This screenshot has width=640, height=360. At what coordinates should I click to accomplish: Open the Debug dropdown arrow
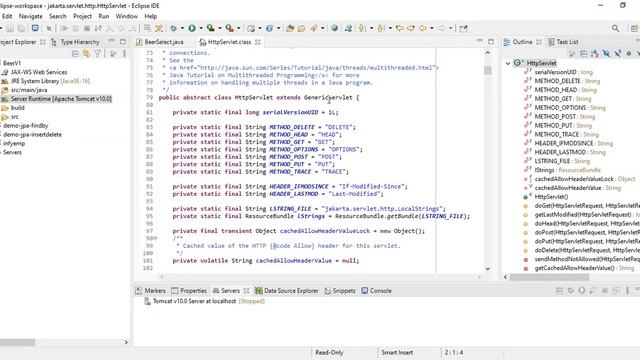(182, 28)
